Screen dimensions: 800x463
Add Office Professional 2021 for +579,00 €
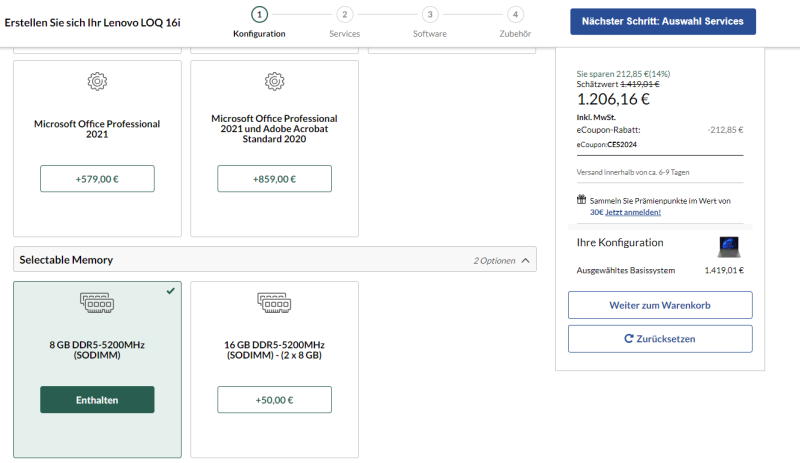[97, 179]
